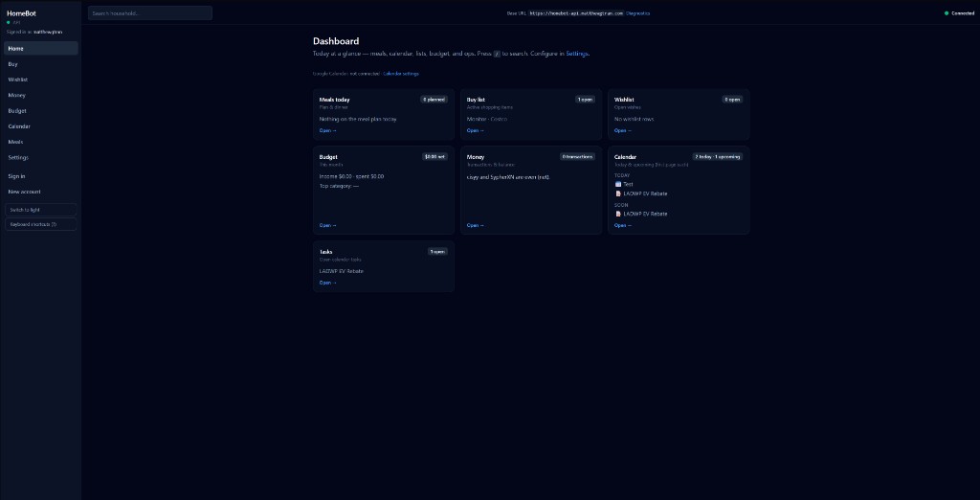This screenshot has height=500, width=980.
Task: Click the '$0.00 net' badge
Action: [x=435, y=157]
